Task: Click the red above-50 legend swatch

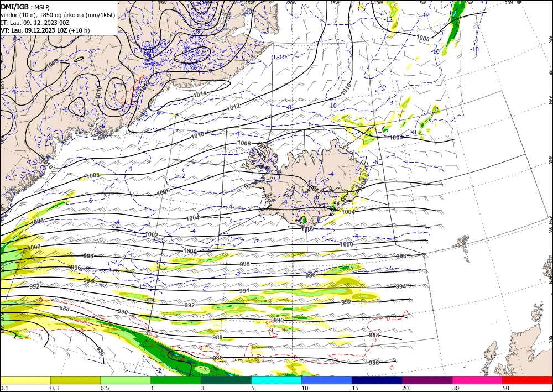Action: pyautogui.click(x=528, y=380)
